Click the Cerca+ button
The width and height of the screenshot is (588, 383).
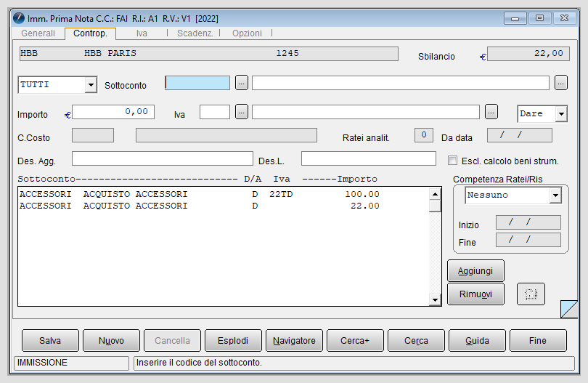point(355,341)
